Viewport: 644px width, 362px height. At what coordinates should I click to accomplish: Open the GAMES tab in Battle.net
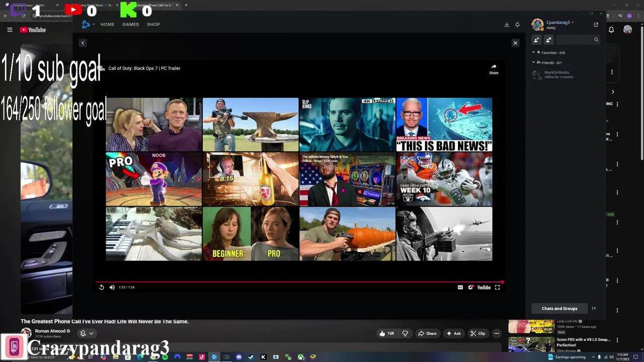pos(130,24)
